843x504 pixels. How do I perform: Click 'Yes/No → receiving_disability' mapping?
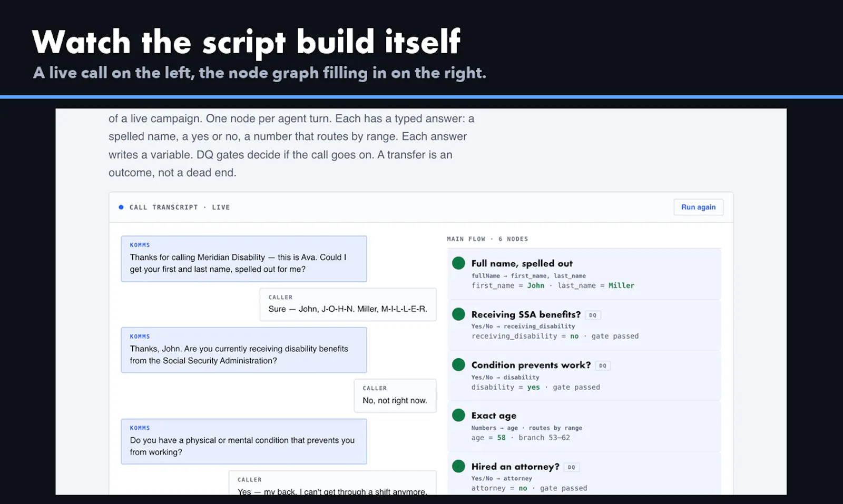(x=523, y=327)
